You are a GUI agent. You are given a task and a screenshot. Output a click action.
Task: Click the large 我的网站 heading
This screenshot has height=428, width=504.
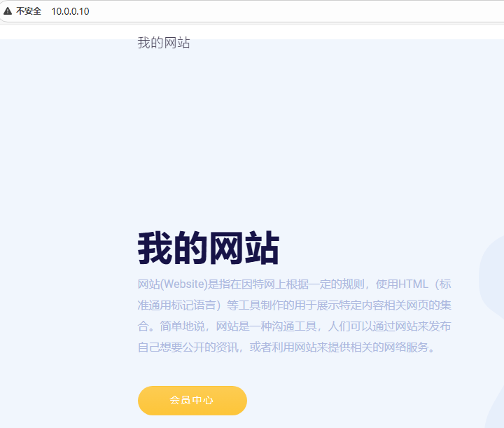[x=209, y=247]
